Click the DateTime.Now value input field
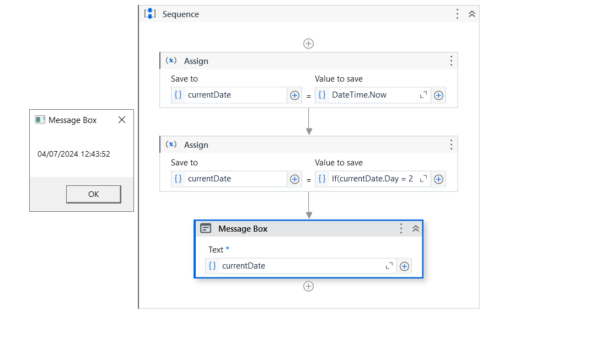Viewport: 590px width, 364px height. point(372,95)
